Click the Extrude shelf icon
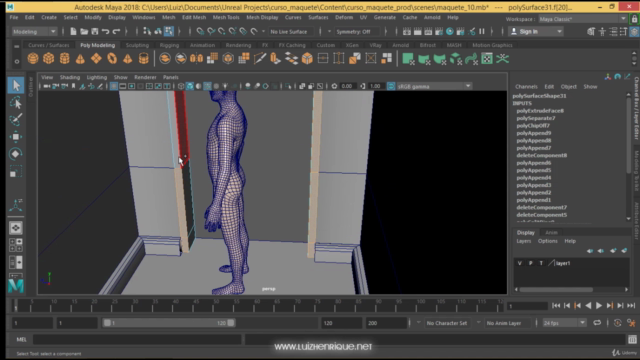Image resolution: width=640 pixels, height=360 pixels. 276,59
